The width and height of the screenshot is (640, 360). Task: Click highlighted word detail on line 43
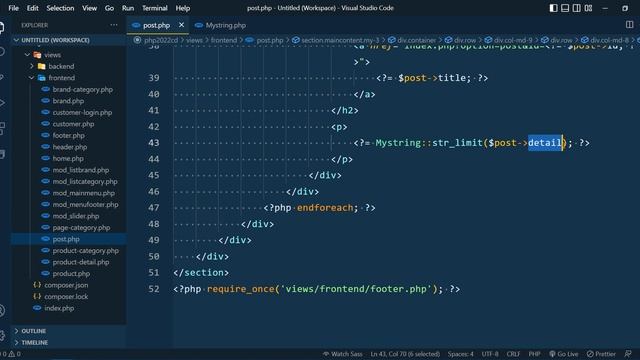click(545, 143)
